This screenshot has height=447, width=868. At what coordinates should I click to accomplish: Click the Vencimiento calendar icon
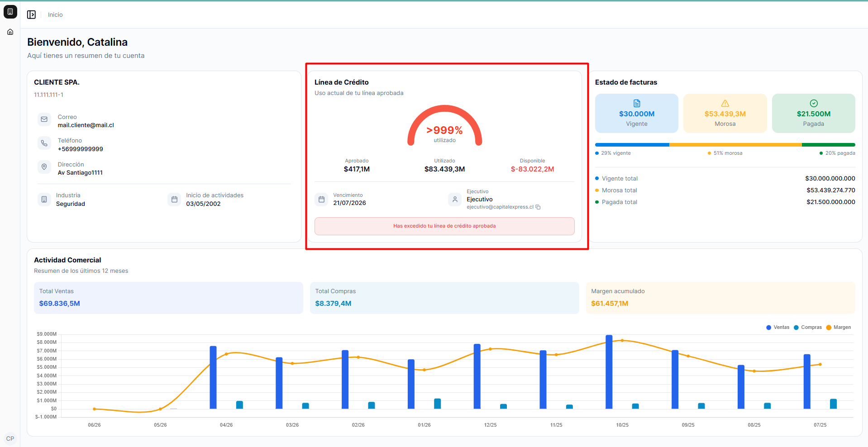321,199
